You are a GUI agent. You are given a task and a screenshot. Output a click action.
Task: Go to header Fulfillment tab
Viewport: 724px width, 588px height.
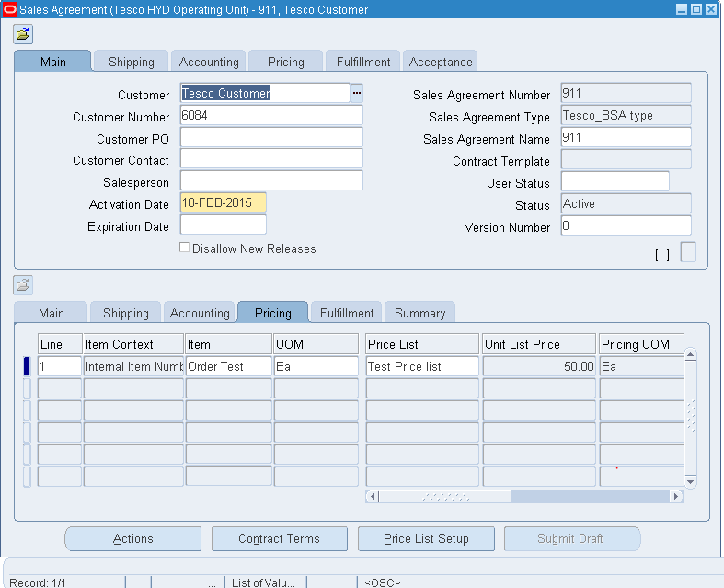(x=363, y=62)
